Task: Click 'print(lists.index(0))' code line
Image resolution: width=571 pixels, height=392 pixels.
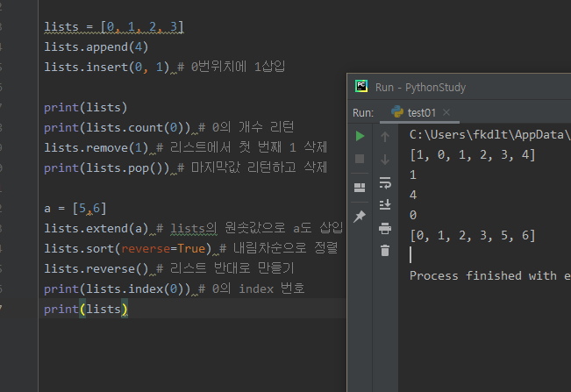Action: tap(117, 289)
